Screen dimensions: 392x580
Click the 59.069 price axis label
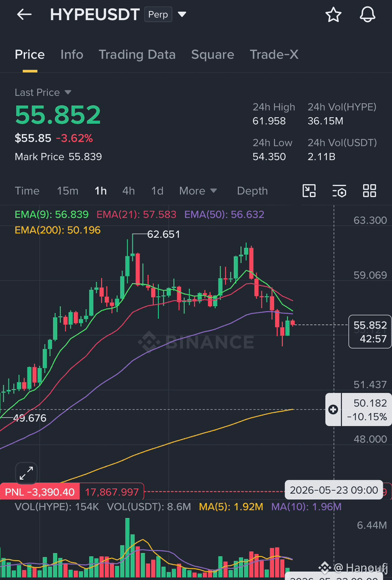pos(370,275)
